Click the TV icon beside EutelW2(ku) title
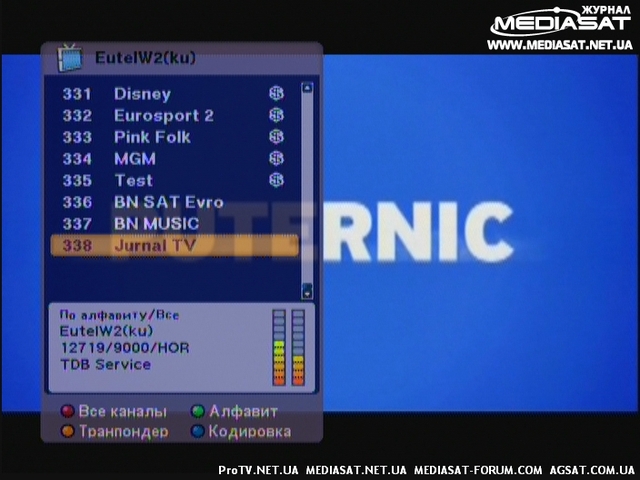Viewport: 640px width, 480px height. tap(69, 58)
